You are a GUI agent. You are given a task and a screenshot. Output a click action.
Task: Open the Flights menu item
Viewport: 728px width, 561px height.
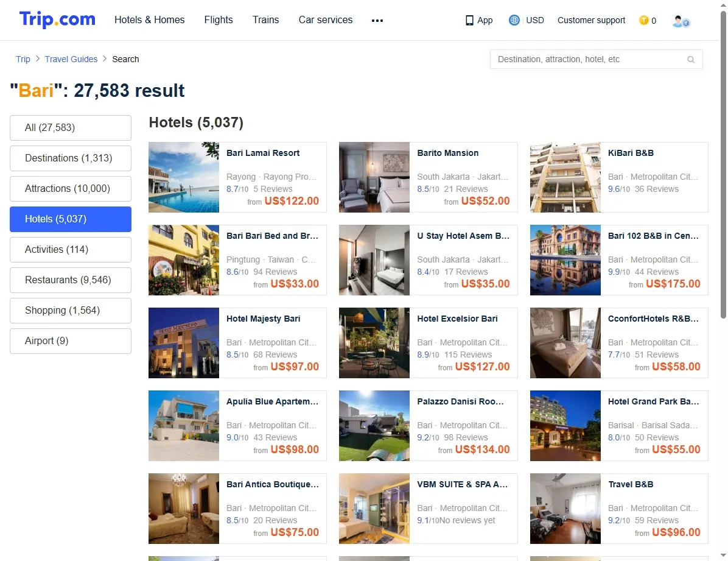(218, 20)
